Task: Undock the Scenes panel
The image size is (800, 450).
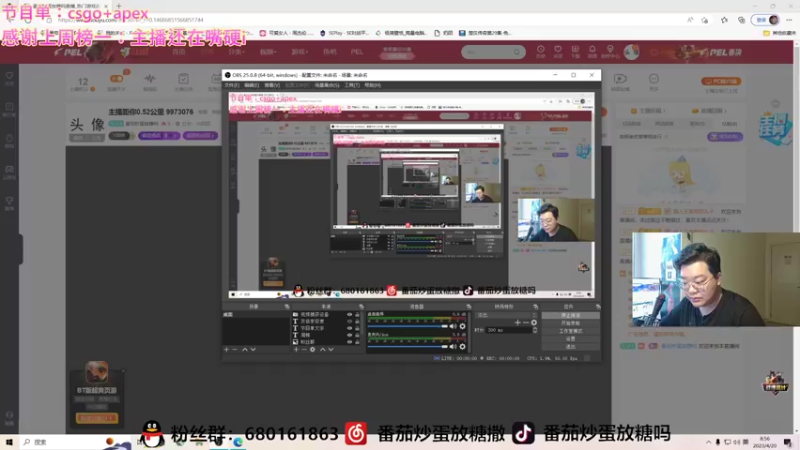Action: coord(287,307)
